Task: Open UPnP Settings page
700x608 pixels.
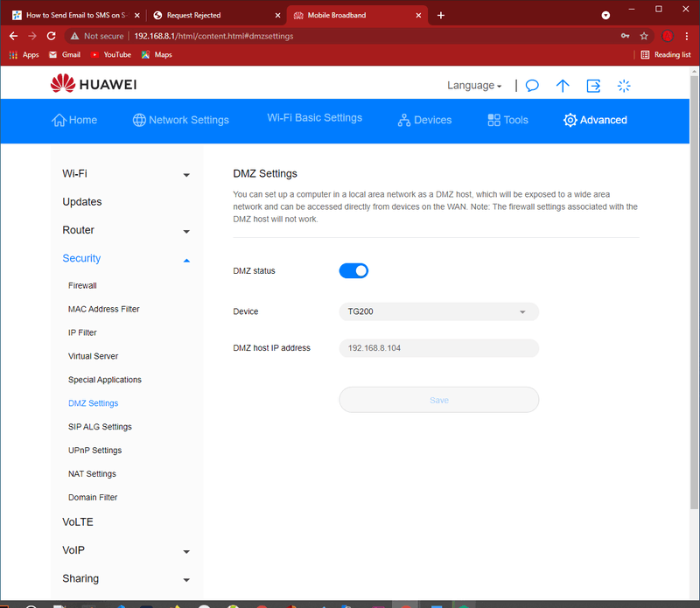Action: 94,451
